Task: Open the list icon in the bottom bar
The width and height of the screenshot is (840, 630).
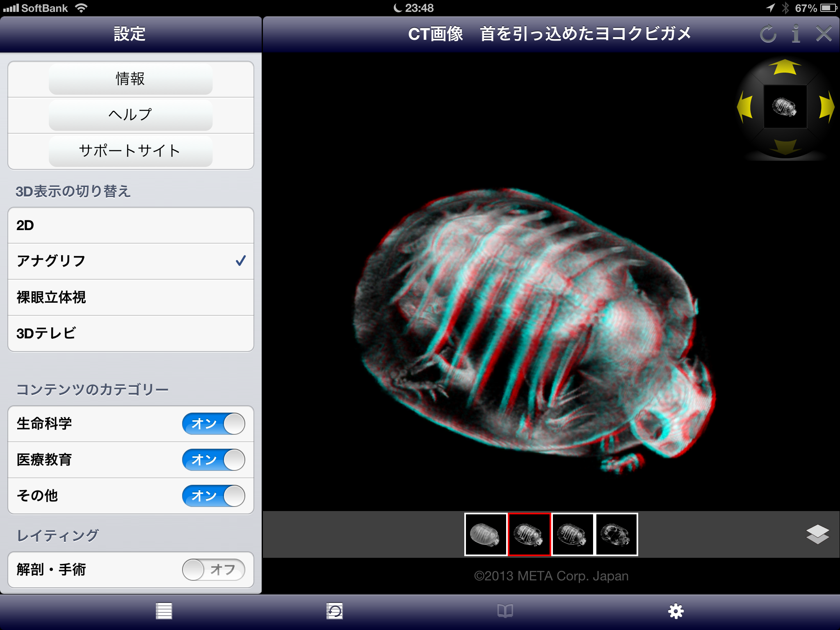Action: coord(164,611)
